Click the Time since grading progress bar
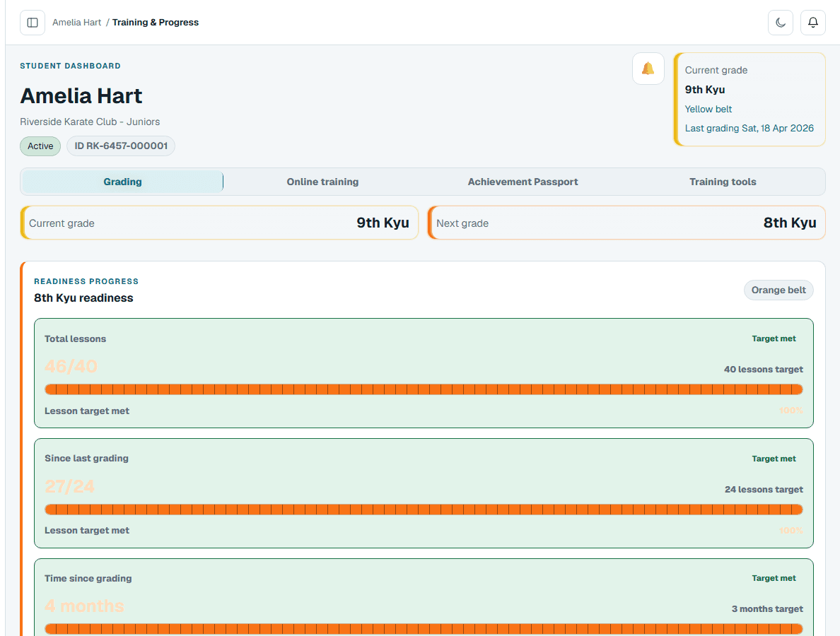Viewport: 840px width, 636px height. [424, 628]
